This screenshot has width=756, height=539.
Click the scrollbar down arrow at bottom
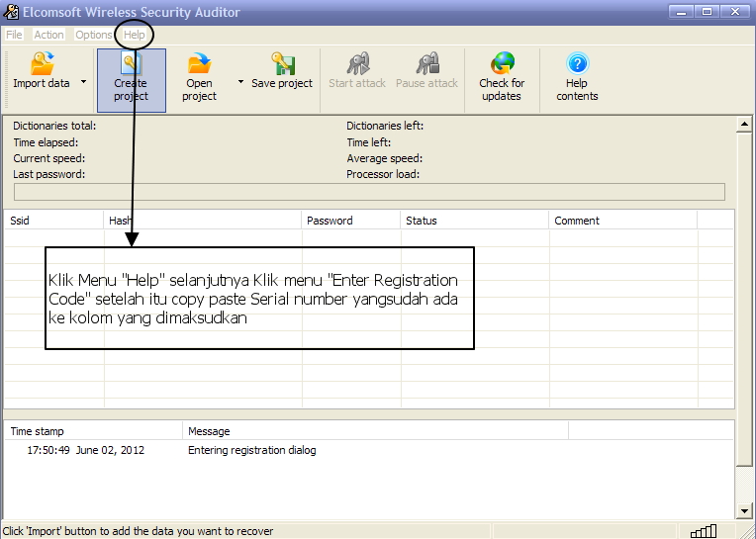(744, 511)
